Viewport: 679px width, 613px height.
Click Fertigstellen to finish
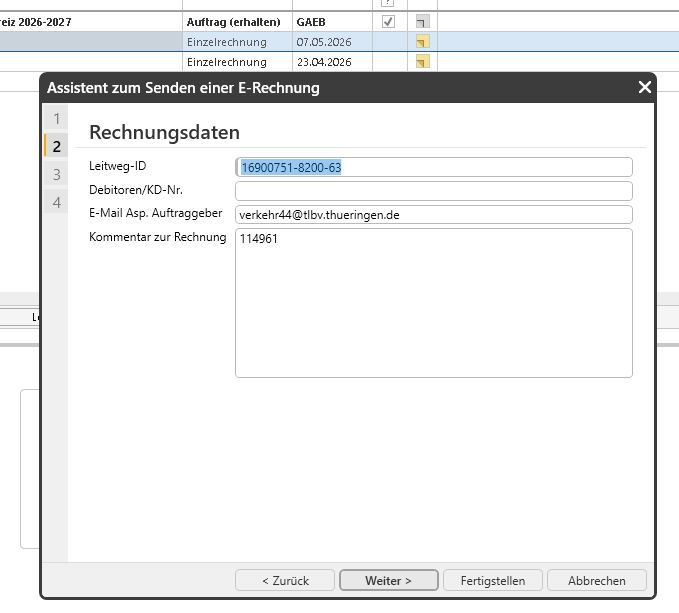[x=493, y=580]
